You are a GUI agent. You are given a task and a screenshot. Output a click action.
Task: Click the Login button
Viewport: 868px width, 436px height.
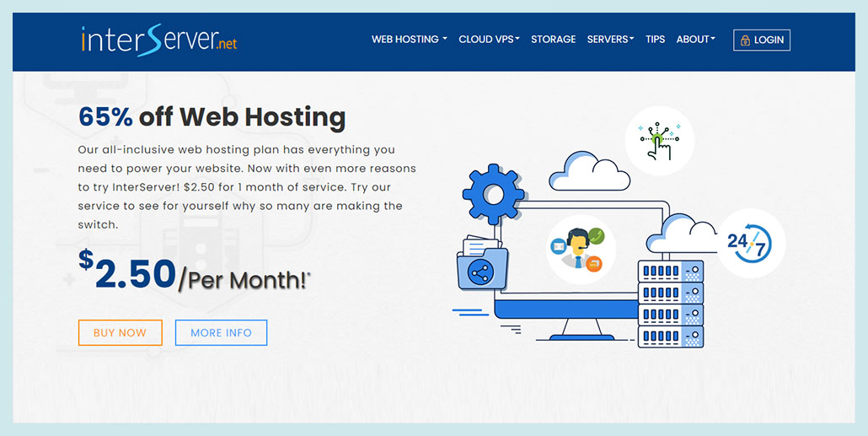[762, 40]
